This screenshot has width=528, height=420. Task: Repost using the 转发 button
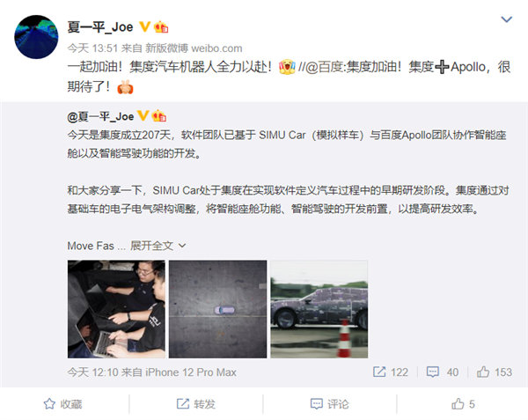click(196, 404)
